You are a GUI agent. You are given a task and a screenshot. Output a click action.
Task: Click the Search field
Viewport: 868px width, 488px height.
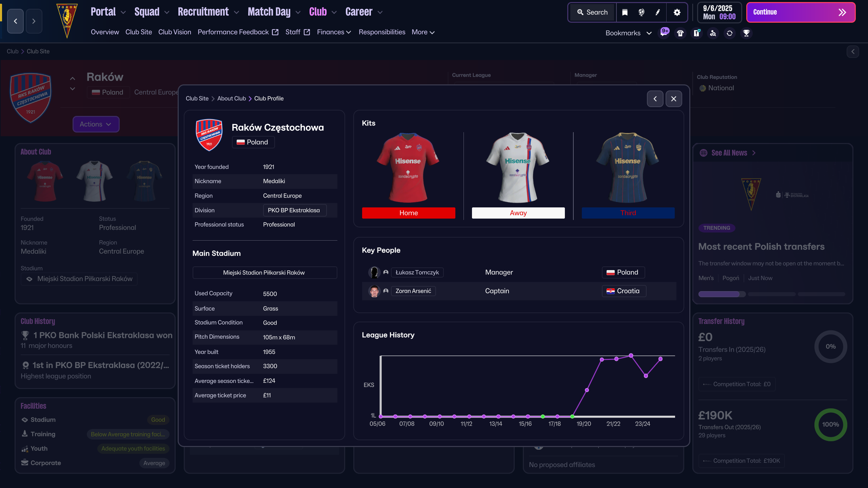593,13
